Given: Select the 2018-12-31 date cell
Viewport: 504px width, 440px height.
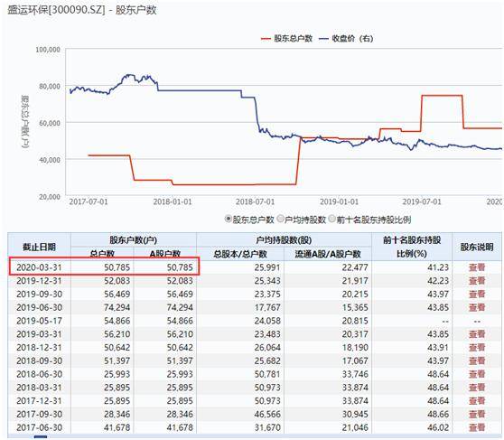Looking at the screenshot, I should pyautogui.click(x=39, y=347).
